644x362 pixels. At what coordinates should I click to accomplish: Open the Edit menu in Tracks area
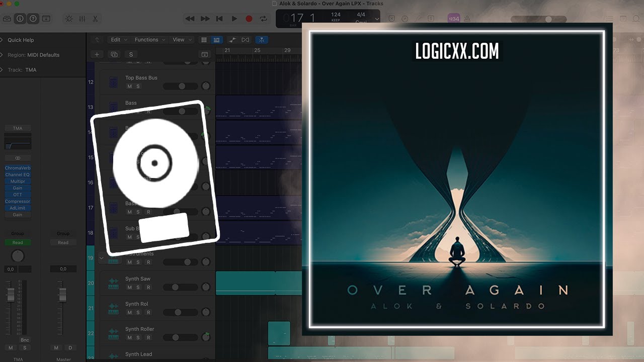pyautogui.click(x=119, y=40)
